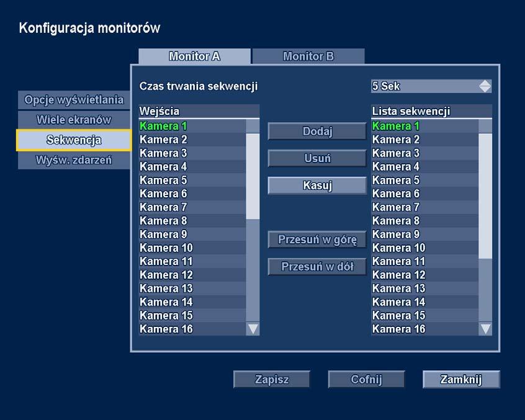Select Kamera 9 in Lista sekwencji
Screen dimensions: 525x420
coord(425,235)
